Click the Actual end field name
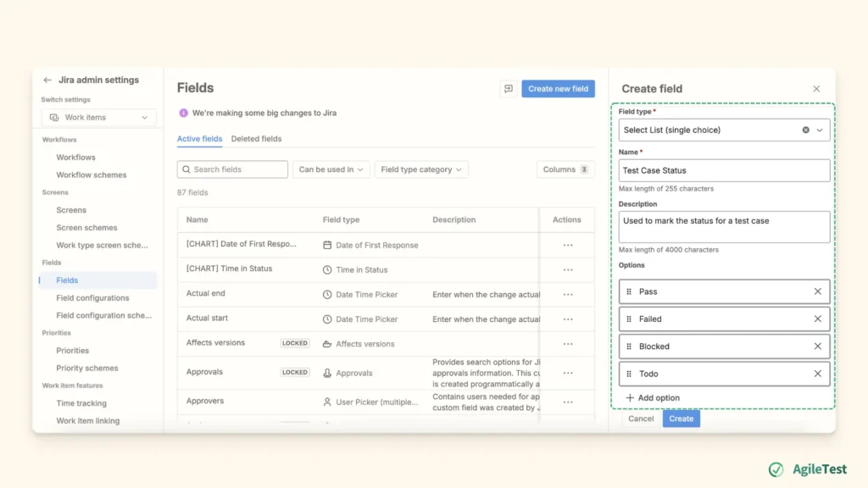868x488 pixels. [x=205, y=293]
